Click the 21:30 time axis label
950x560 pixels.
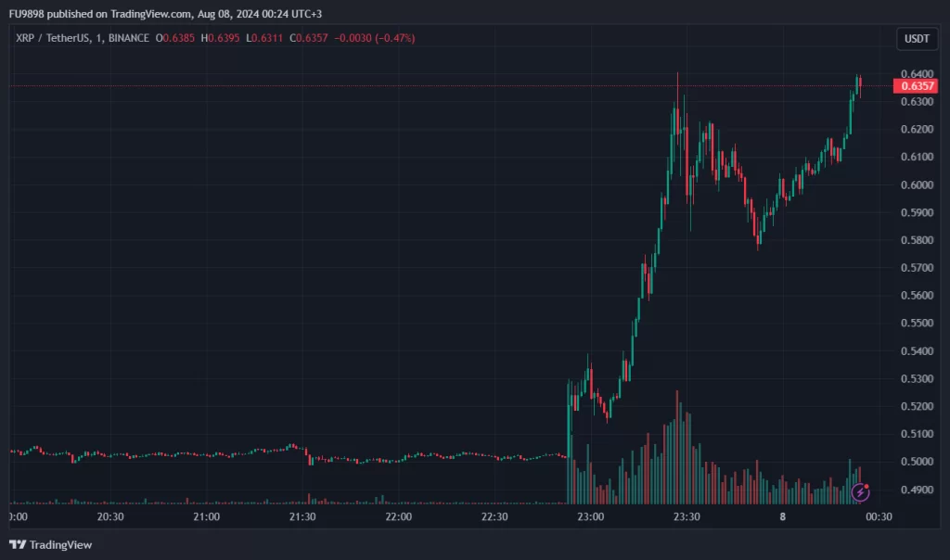[x=302, y=516]
